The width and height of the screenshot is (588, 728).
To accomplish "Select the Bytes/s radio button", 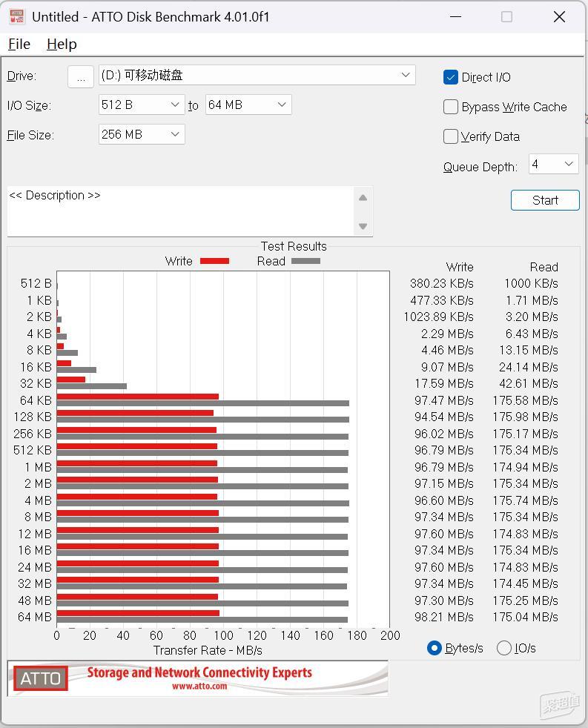I will click(435, 648).
